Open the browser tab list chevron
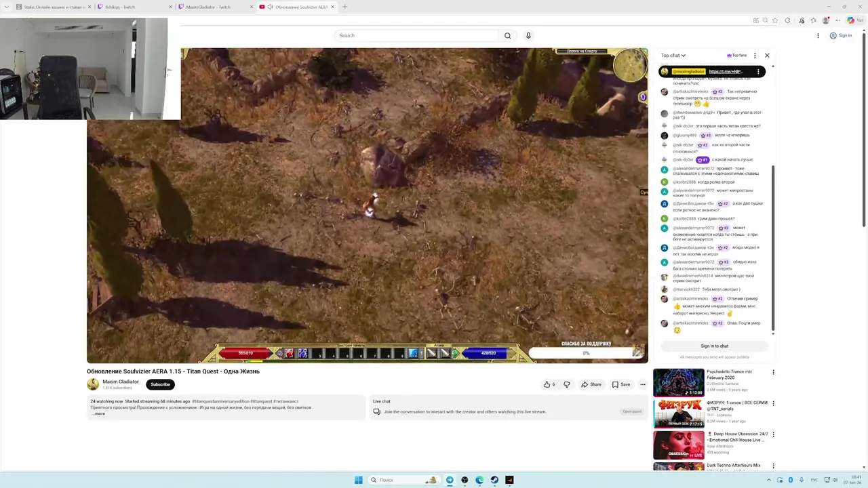 7,7
